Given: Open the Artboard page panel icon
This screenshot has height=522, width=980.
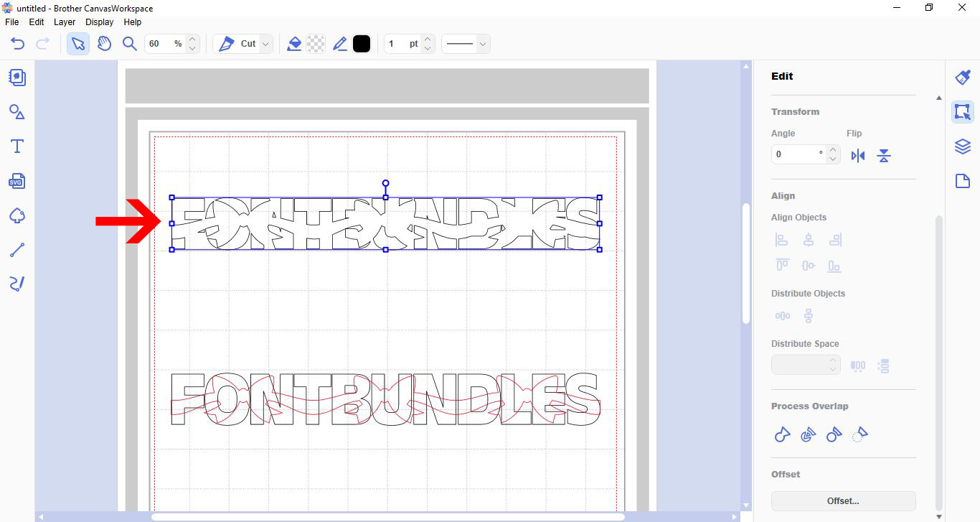Looking at the screenshot, I should (963, 181).
